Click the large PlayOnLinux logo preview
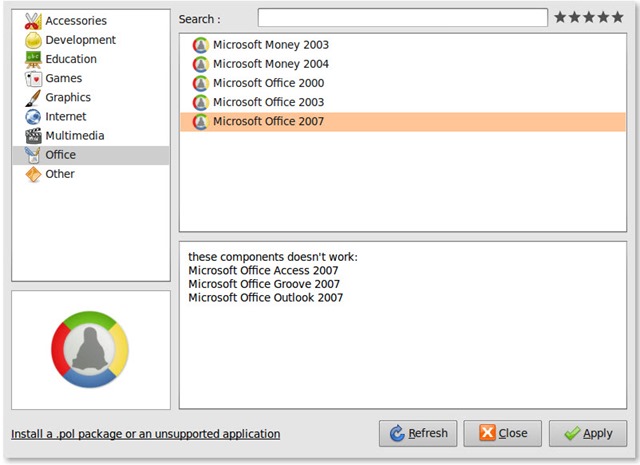The image size is (640, 465). [x=90, y=349]
